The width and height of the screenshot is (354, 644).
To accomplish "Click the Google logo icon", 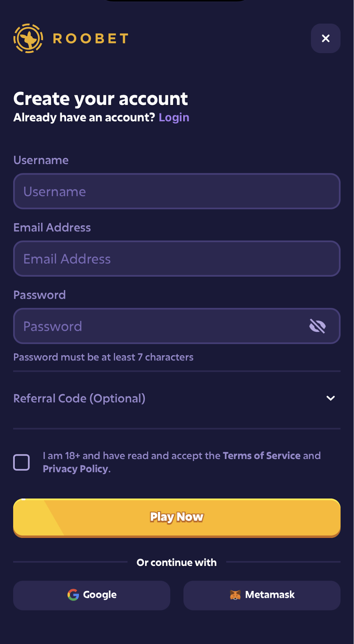I will pyautogui.click(x=73, y=595).
